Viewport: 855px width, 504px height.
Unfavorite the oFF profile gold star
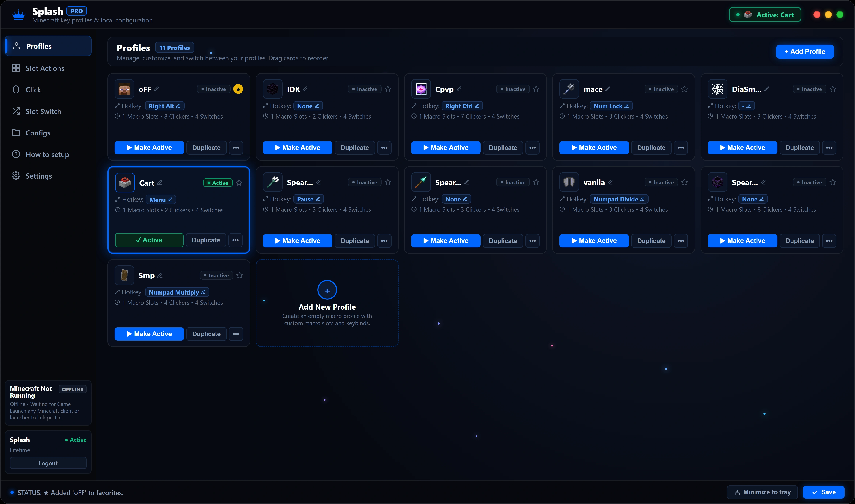point(238,89)
